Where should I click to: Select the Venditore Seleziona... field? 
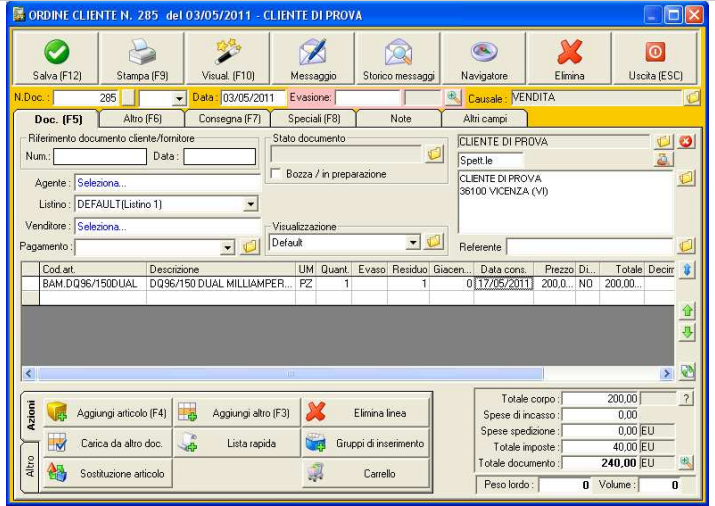point(167,227)
